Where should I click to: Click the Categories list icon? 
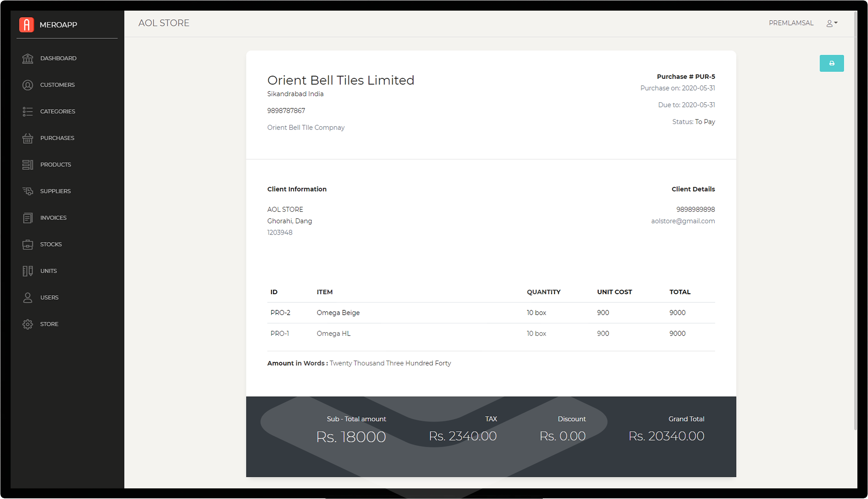pyautogui.click(x=28, y=112)
